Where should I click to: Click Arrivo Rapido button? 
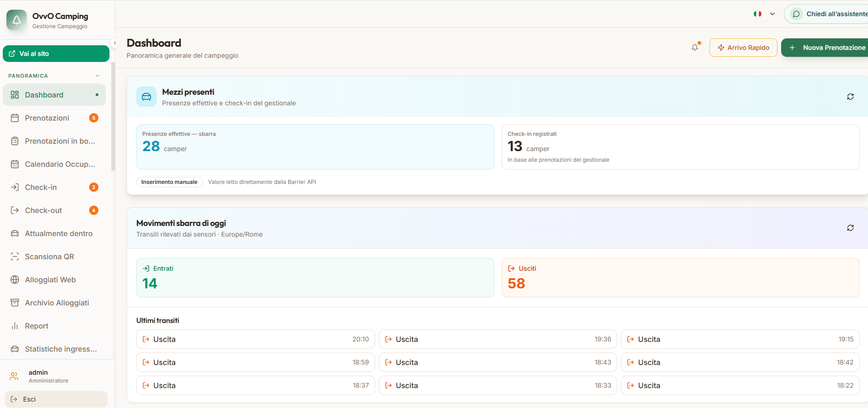[743, 48]
